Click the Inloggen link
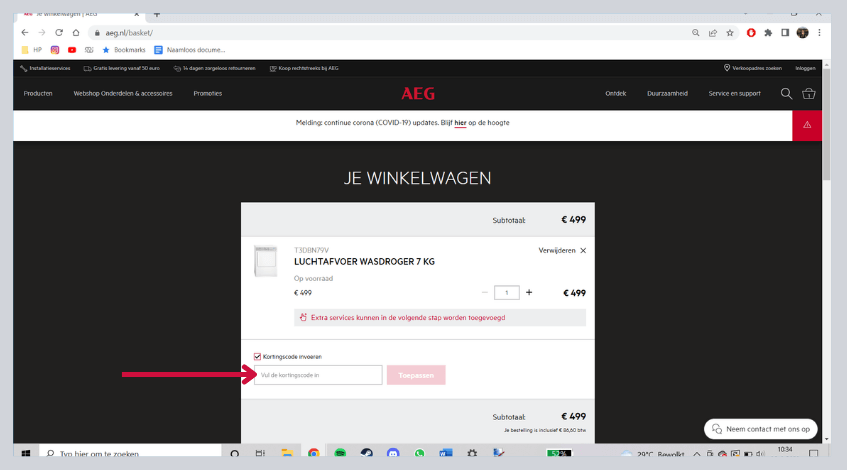 pyautogui.click(x=805, y=68)
